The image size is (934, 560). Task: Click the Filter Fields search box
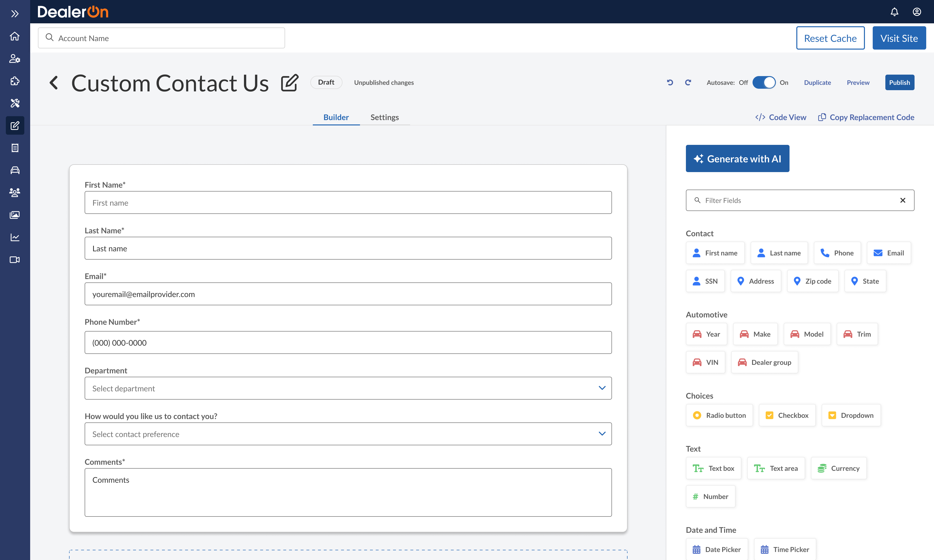click(799, 200)
